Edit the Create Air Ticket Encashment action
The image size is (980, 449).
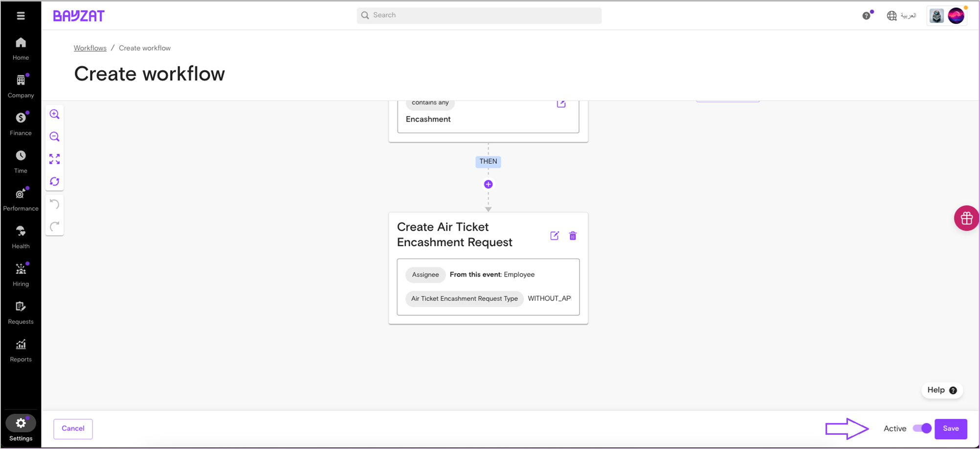554,236
